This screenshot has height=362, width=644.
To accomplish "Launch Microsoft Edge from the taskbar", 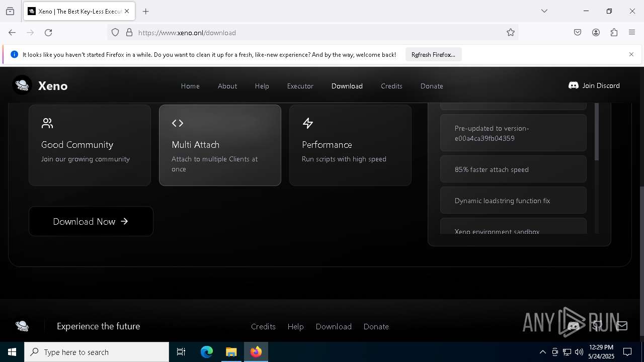I will coord(207,352).
